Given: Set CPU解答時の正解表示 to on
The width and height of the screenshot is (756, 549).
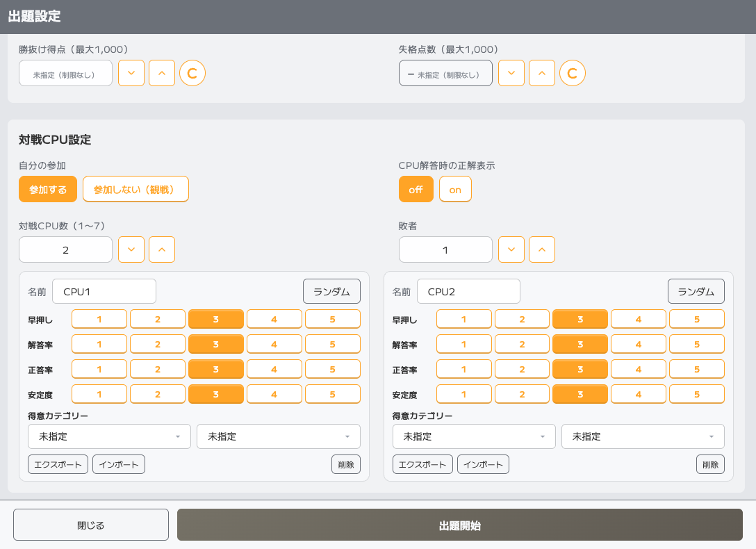Looking at the screenshot, I should pyautogui.click(x=455, y=190).
